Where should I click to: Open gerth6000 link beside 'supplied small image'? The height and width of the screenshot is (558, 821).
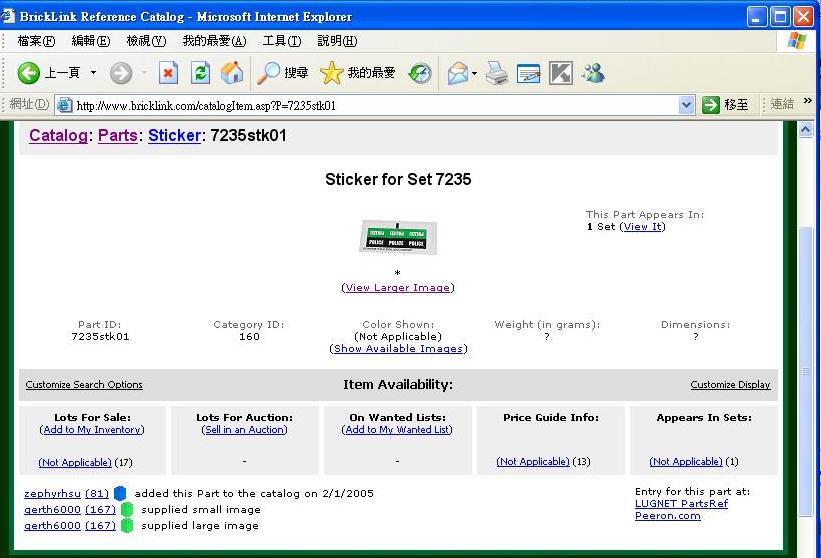point(52,510)
